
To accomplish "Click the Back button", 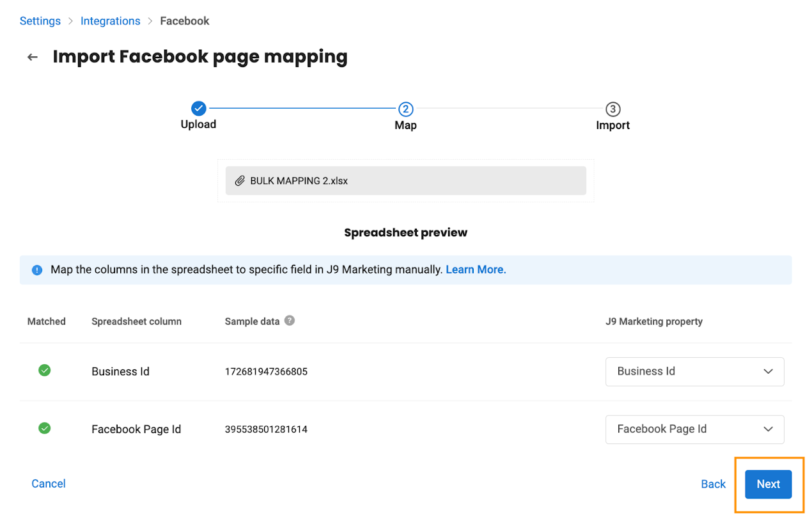I will point(714,484).
